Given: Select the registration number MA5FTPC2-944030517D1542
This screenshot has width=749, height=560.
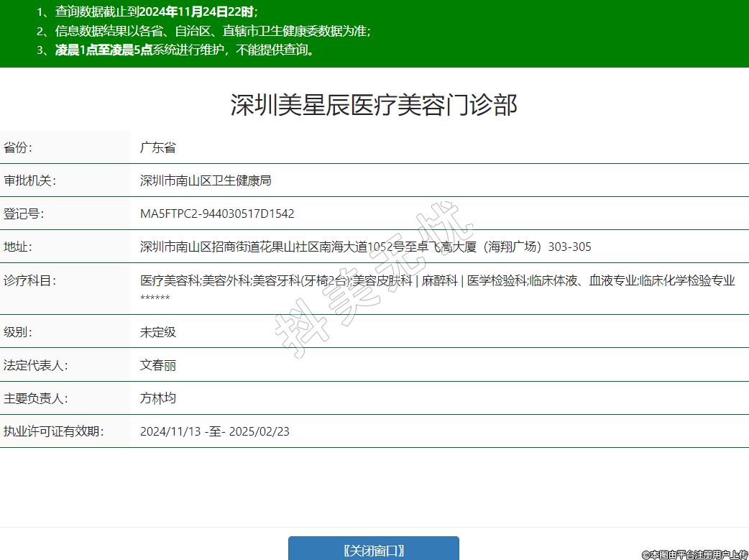Looking at the screenshot, I should pos(217,214).
